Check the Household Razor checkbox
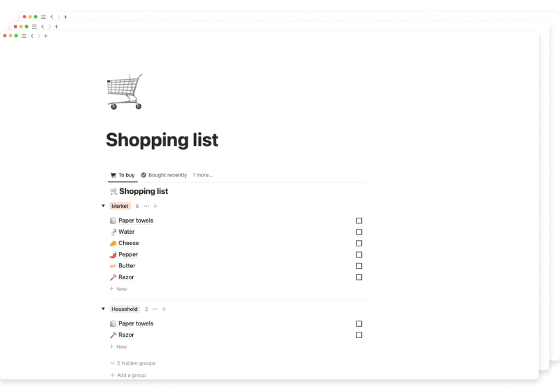This screenshot has width=560, height=392. [x=359, y=335]
